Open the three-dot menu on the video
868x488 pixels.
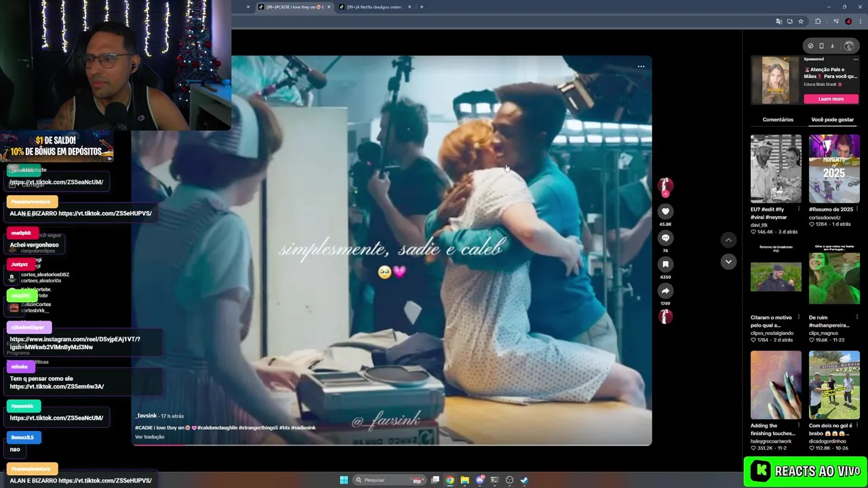(x=641, y=66)
